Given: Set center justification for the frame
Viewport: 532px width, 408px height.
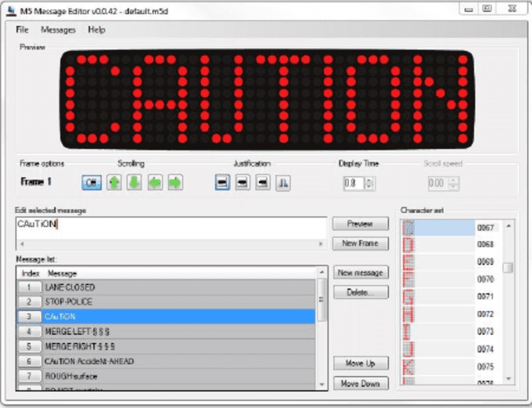Looking at the screenshot, I should (243, 182).
